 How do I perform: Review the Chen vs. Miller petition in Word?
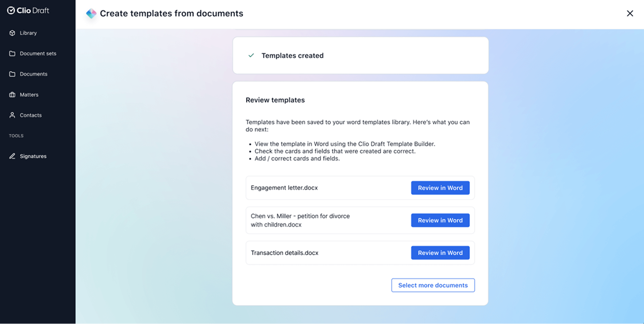click(440, 220)
